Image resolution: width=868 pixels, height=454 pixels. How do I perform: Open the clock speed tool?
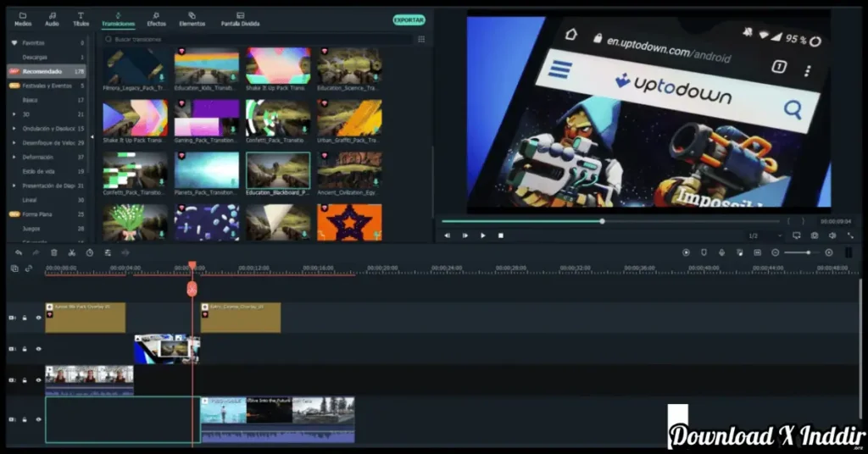[90, 252]
